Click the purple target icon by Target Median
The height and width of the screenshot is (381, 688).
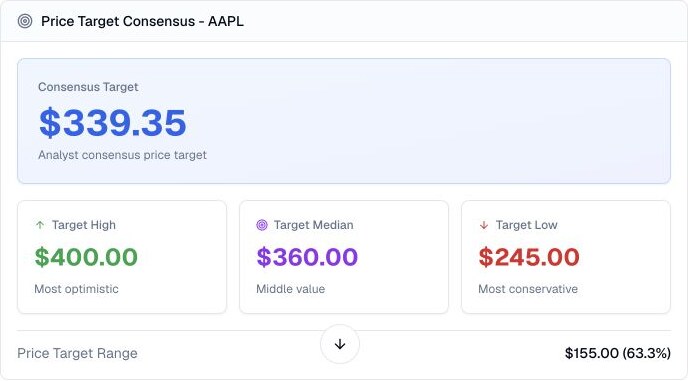point(262,225)
